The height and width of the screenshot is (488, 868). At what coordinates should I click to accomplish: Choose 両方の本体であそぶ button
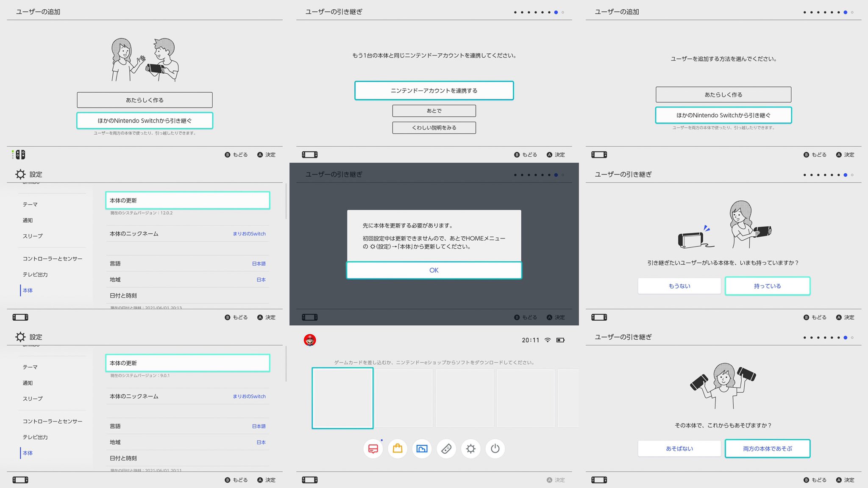tap(768, 449)
